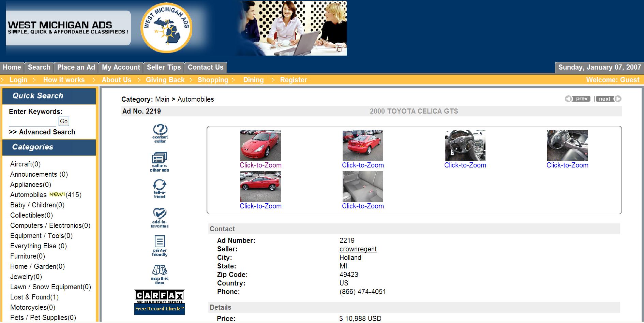Select the Collectibles category
The width and height of the screenshot is (644, 323).
[31, 215]
